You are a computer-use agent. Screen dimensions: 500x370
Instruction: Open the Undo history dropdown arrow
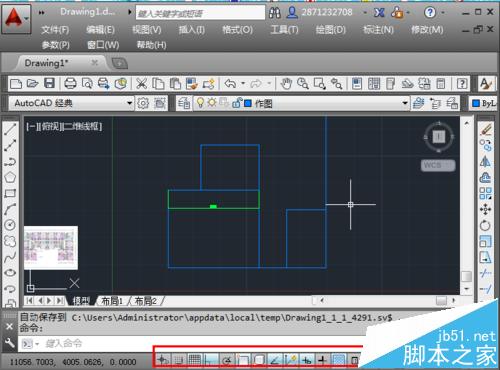tap(243, 83)
